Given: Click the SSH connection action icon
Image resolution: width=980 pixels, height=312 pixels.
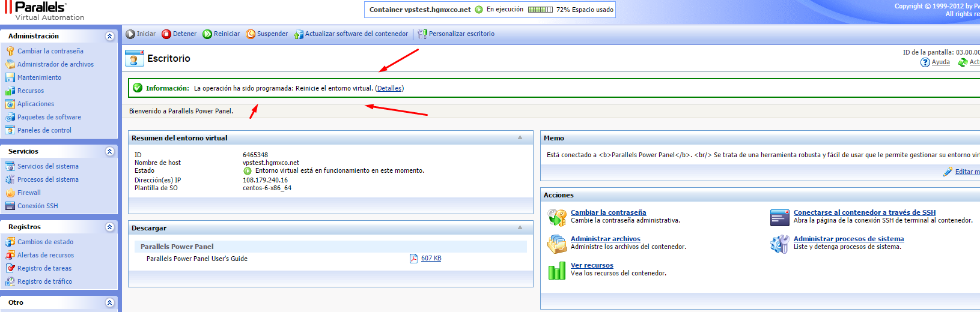Looking at the screenshot, I should coord(780,217).
